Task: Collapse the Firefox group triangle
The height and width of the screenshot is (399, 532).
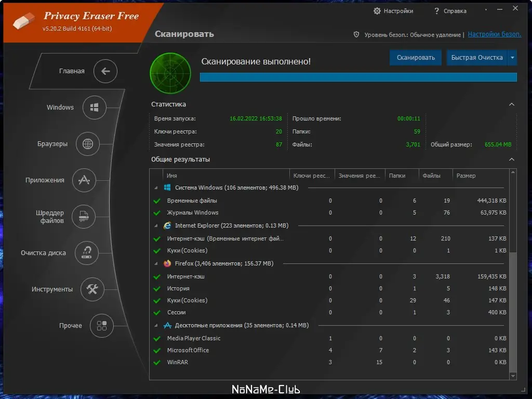Action: point(156,263)
